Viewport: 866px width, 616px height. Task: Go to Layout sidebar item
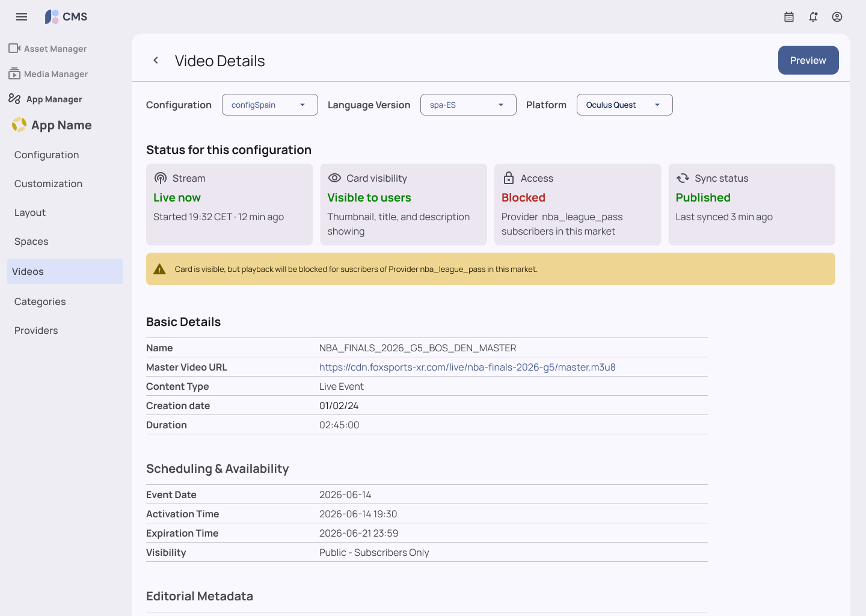tap(30, 212)
